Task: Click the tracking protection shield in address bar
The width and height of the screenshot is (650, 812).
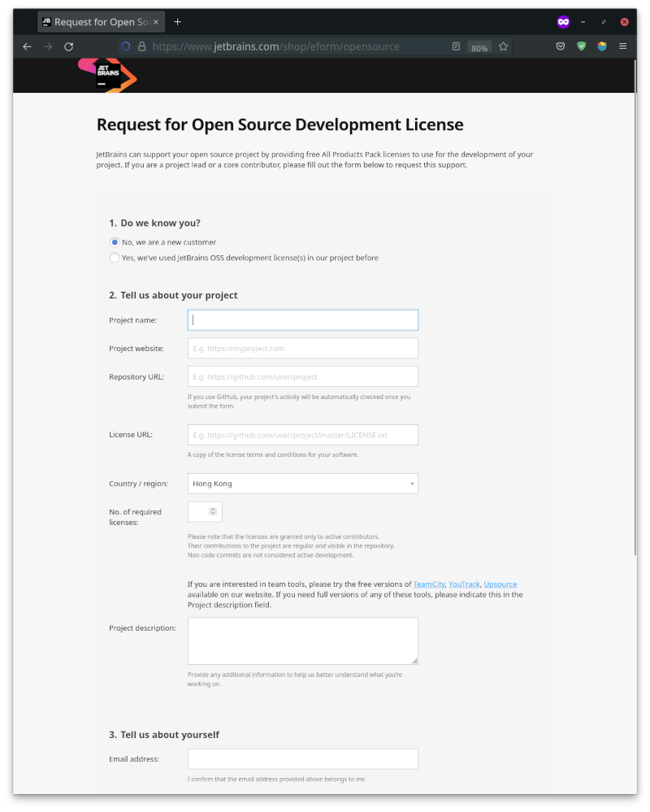Action: pos(126,46)
